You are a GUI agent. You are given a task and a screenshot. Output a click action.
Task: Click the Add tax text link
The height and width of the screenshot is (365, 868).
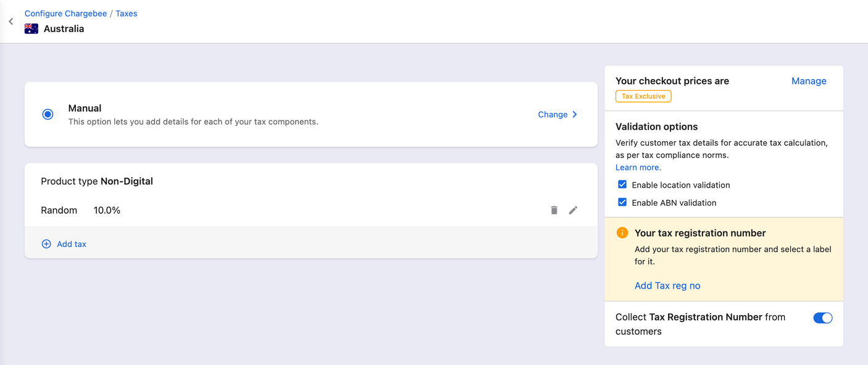tap(72, 244)
